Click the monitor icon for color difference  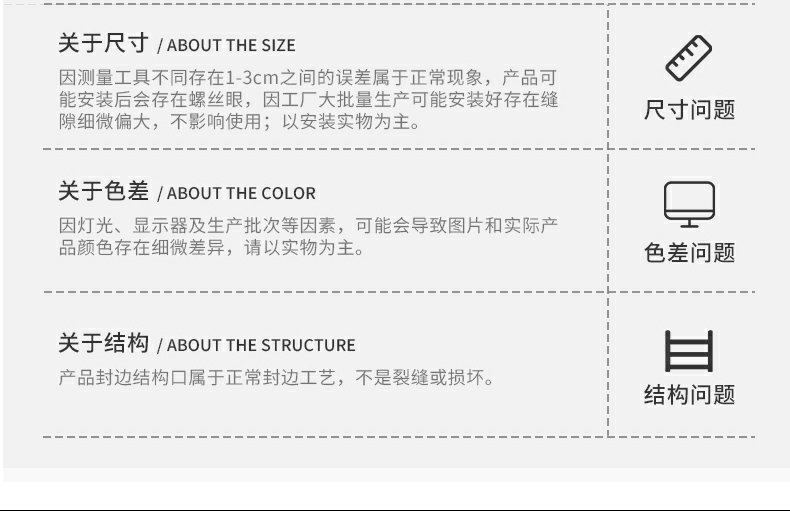(x=689, y=204)
